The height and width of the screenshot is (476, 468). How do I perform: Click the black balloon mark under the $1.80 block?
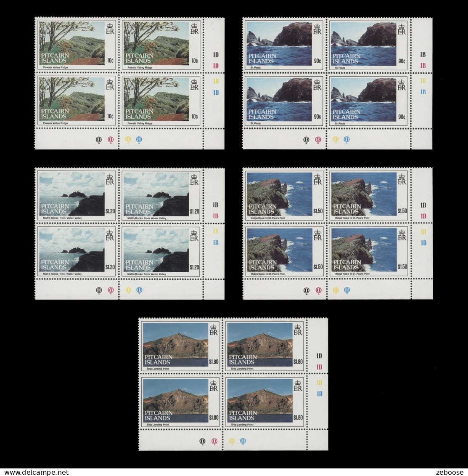203,441
